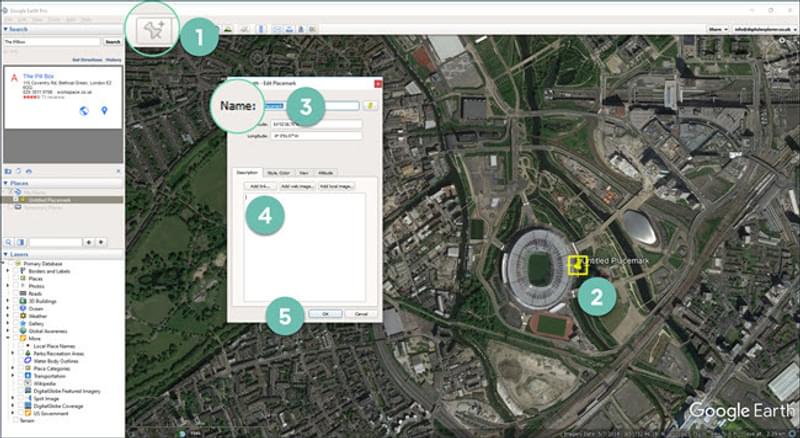Click the globe icon in The Pill Box result
This screenshot has height=438, width=800.
(83, 110)
